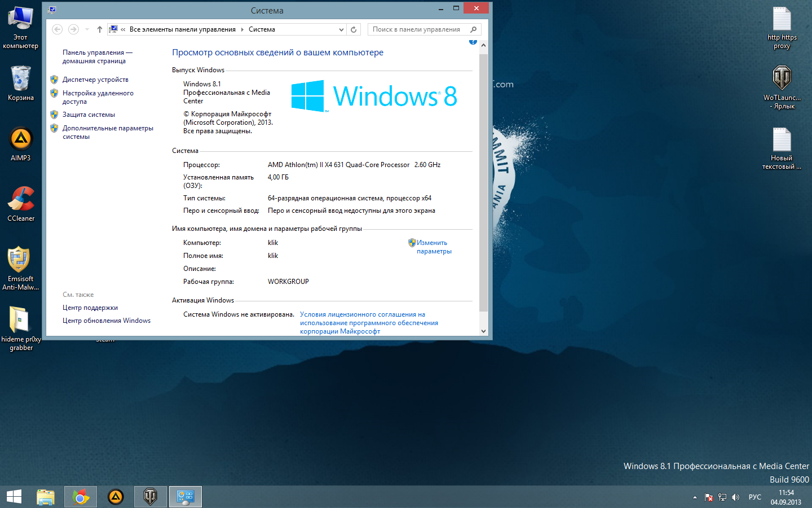Click the Back arrow in Система window
The height and width of the screenshot is (508, 812).
[x=57, y=29]
